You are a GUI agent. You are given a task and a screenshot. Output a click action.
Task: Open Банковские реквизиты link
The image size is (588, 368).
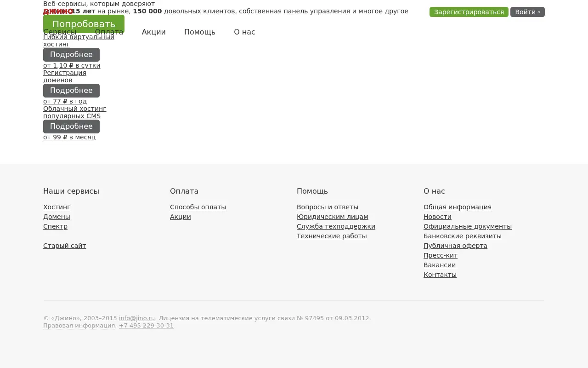click(x=463, y=236)
